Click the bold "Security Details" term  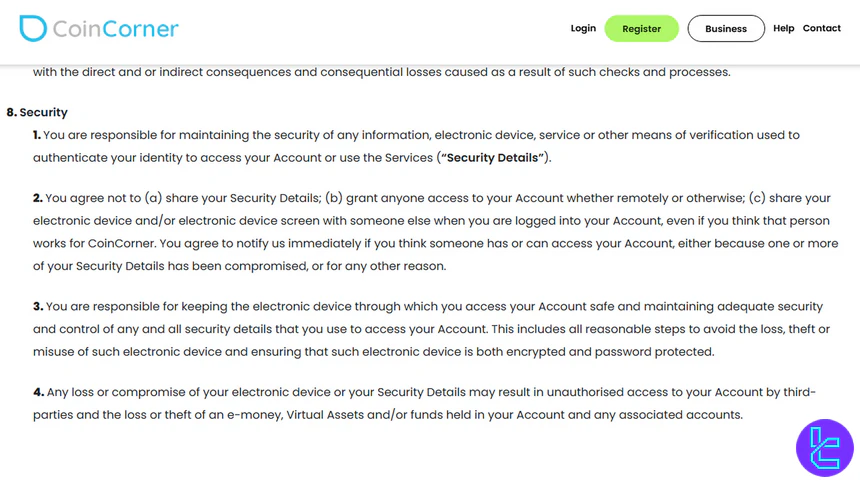494,158
